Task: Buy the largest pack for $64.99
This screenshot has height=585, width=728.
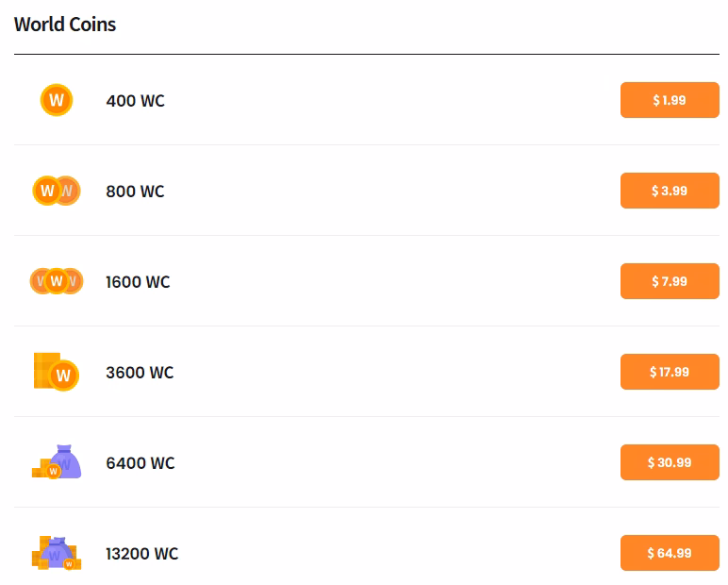Action: [x=670, y=553]
